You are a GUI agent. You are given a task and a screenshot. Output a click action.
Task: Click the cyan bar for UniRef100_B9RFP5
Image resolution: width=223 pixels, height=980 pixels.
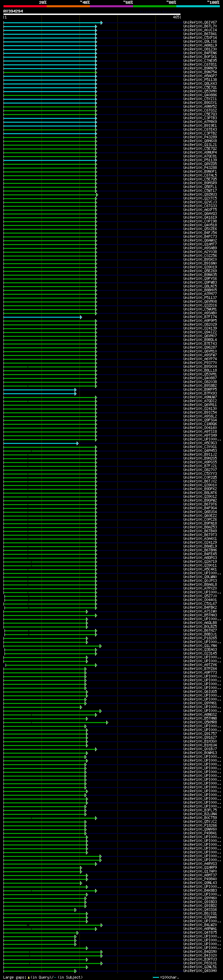click(x=40, y=390)
